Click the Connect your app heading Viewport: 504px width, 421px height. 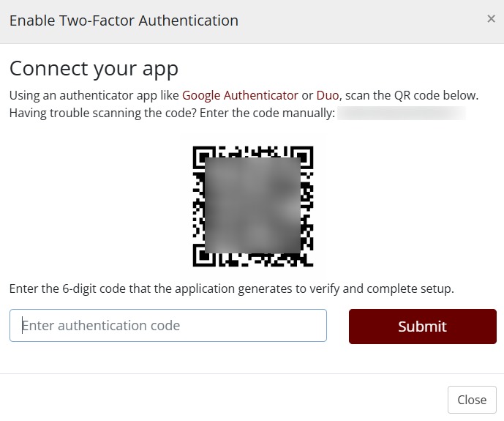click(x=94, y=69)
